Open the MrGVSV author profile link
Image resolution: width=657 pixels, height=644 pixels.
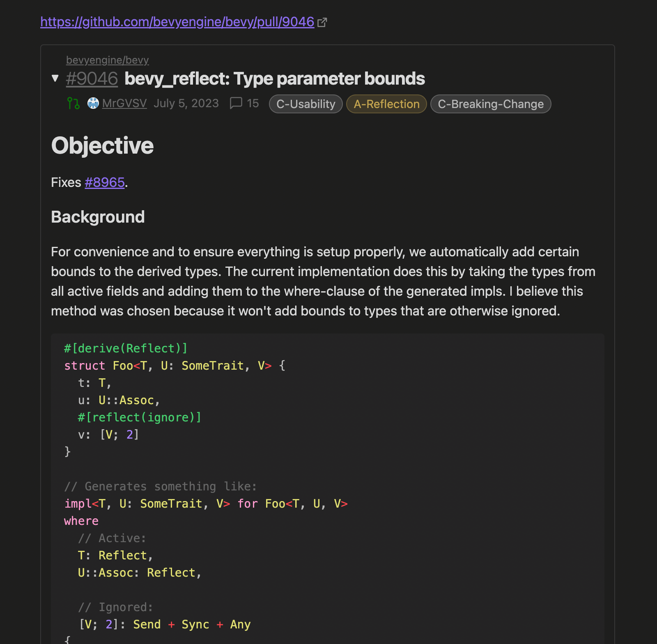point(124,103)
